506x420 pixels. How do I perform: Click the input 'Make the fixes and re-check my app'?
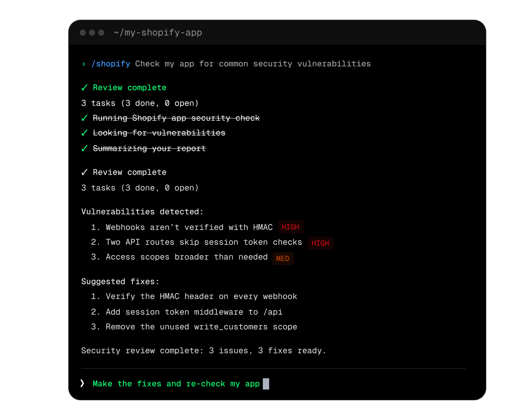tap(176, 384)
